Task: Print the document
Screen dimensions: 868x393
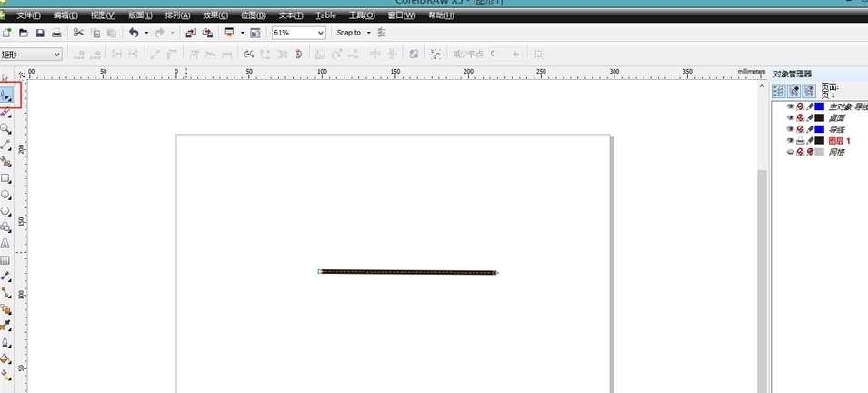Action: [56, 33]
